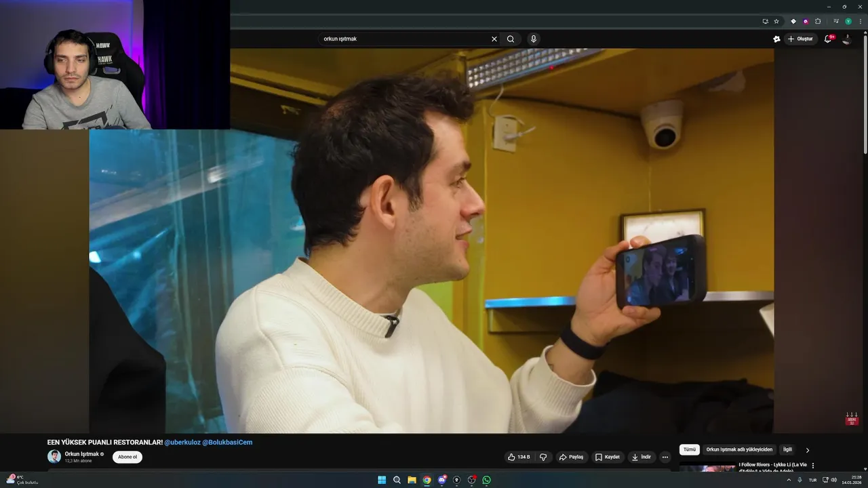
Task: Open Discord from the taskbar
Action: pyautogui.click(x=441, y=480)
